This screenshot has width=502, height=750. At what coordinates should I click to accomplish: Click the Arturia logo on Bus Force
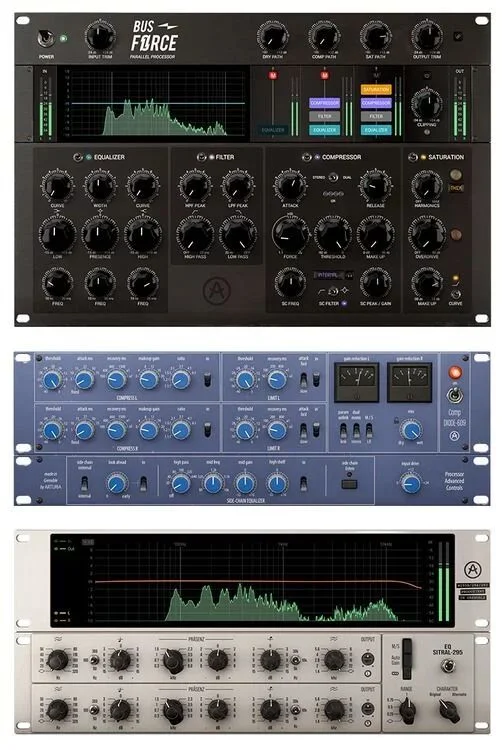point(217,290)
